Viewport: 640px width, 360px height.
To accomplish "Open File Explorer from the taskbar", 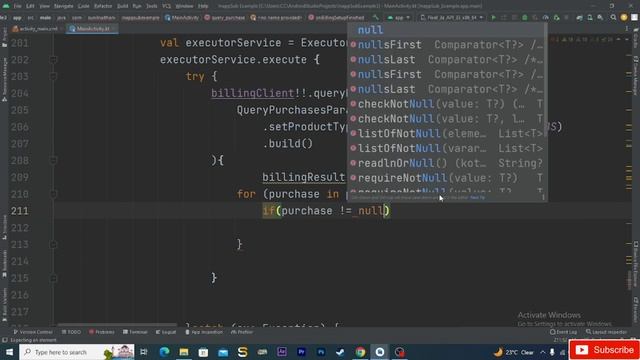I will pyautogui.click(x=184, y=352).
